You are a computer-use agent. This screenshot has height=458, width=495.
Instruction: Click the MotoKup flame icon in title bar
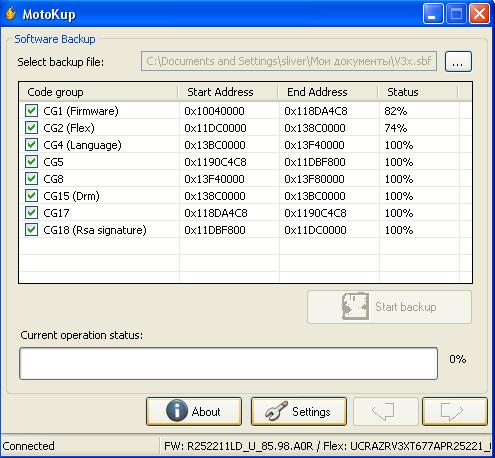10,14
